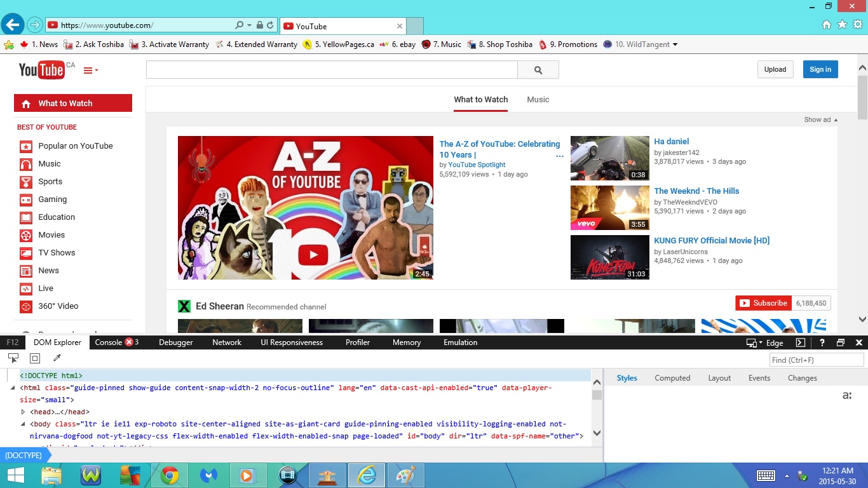
Task: Toggle the Select element tool
Action: [x=13, y=358]
